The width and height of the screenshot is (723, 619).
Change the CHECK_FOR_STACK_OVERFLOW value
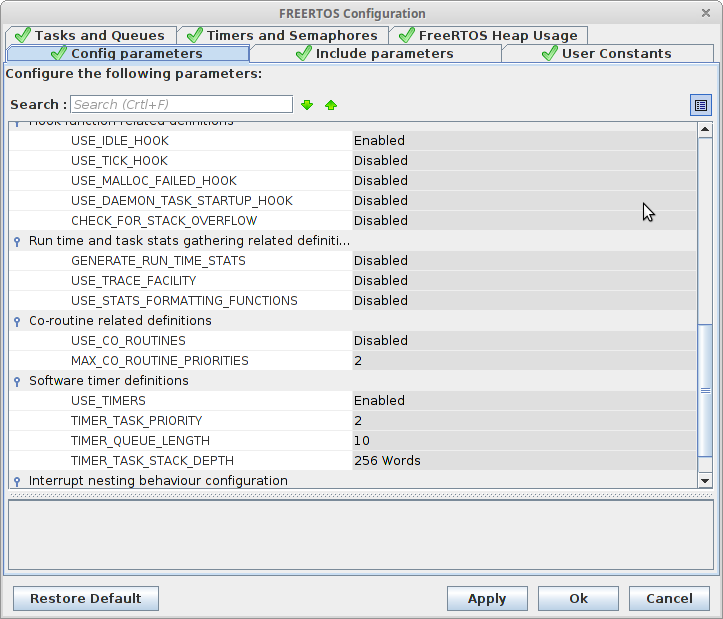tap(524, 220)
